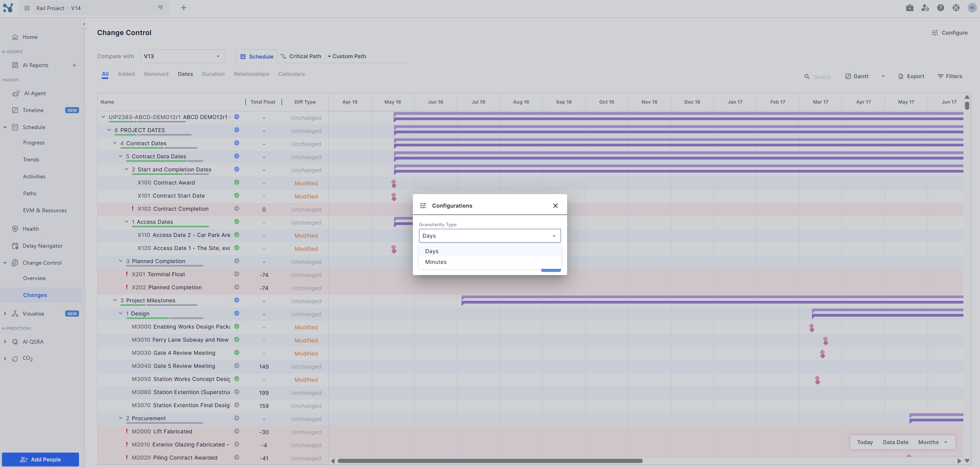Open the EVM & Resources sidebar link
980x468 pixels.
click(45, 210)
